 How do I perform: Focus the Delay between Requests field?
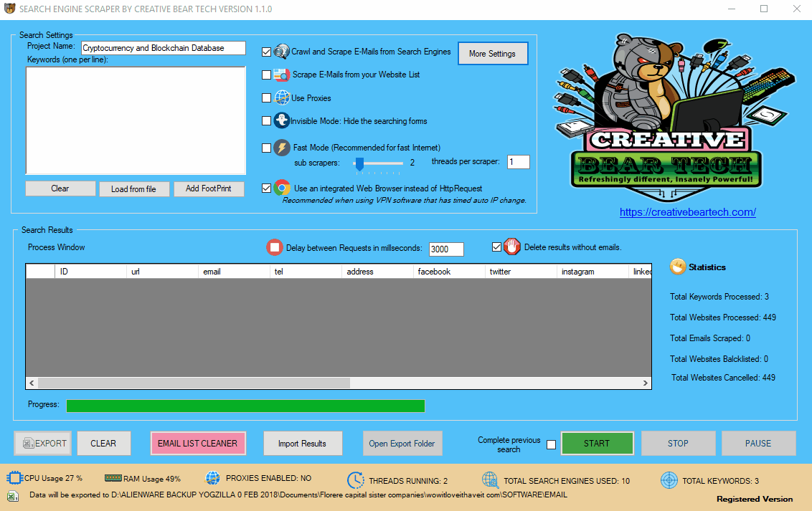pos(446,249)
